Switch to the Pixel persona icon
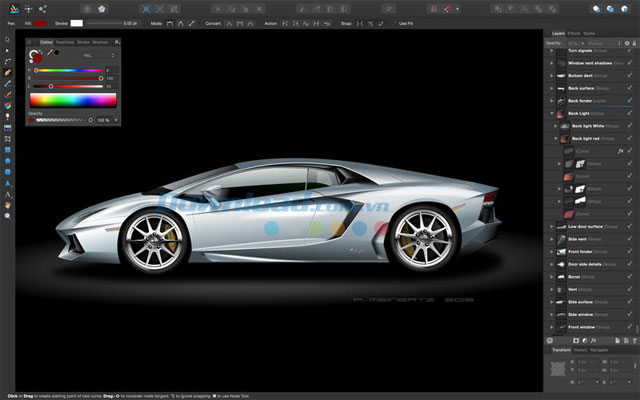640x400 pixels. pos(28,9)
